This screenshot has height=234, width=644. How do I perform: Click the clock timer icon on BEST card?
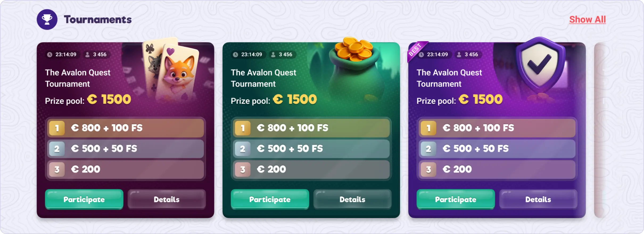point(421,55)
